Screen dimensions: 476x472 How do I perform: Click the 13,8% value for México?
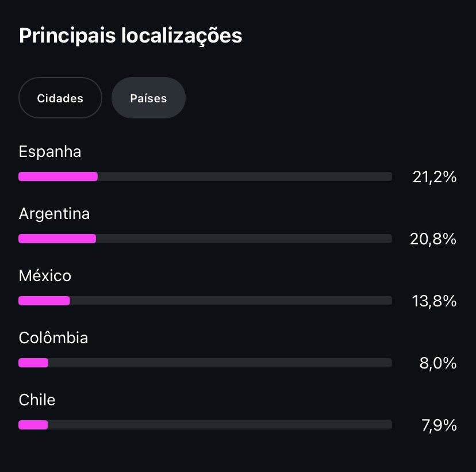coord(434,301)
